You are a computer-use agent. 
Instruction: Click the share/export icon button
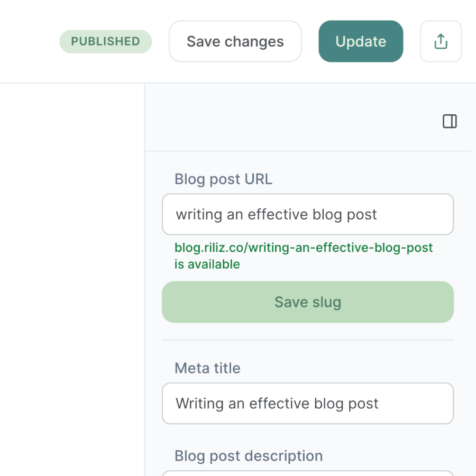[441, 41]
